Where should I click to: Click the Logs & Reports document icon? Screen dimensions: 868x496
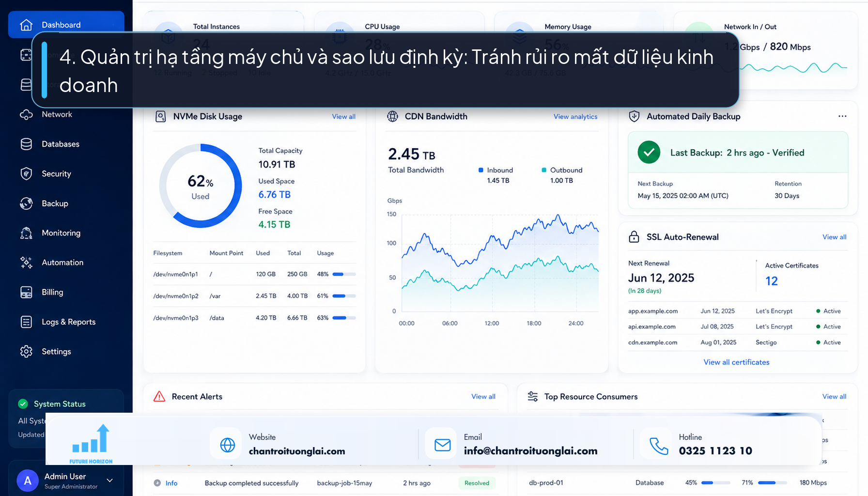click(x=26, y=322)
